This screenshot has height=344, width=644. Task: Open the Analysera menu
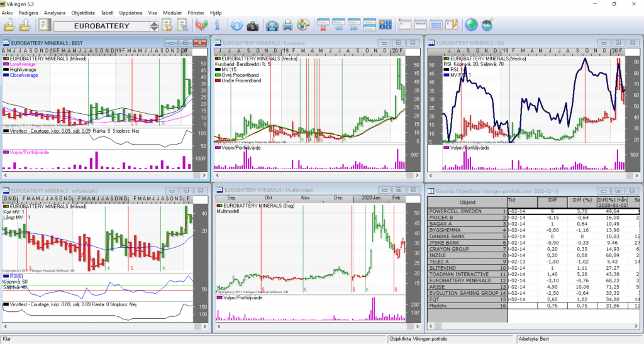tap(54, 12)
